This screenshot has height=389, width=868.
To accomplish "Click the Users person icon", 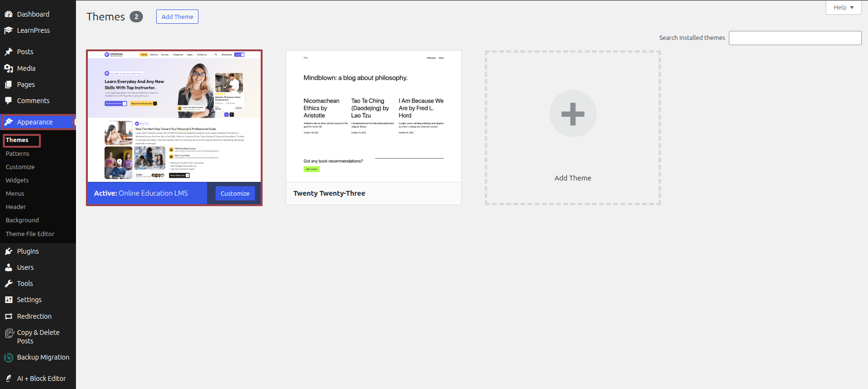I will [x=9, y=267].
